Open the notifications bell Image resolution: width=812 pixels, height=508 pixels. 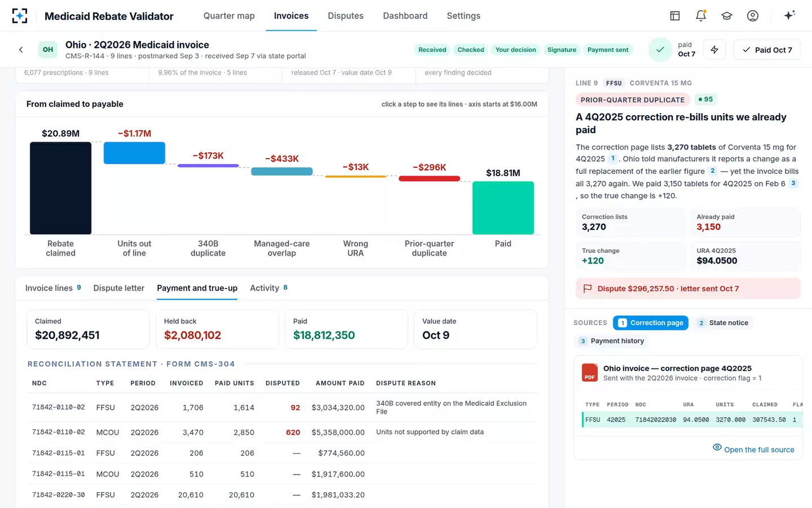click(701, 16)
